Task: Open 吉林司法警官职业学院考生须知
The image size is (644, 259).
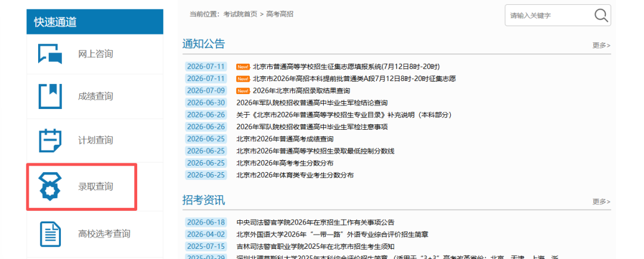Action: click(315, 246)
